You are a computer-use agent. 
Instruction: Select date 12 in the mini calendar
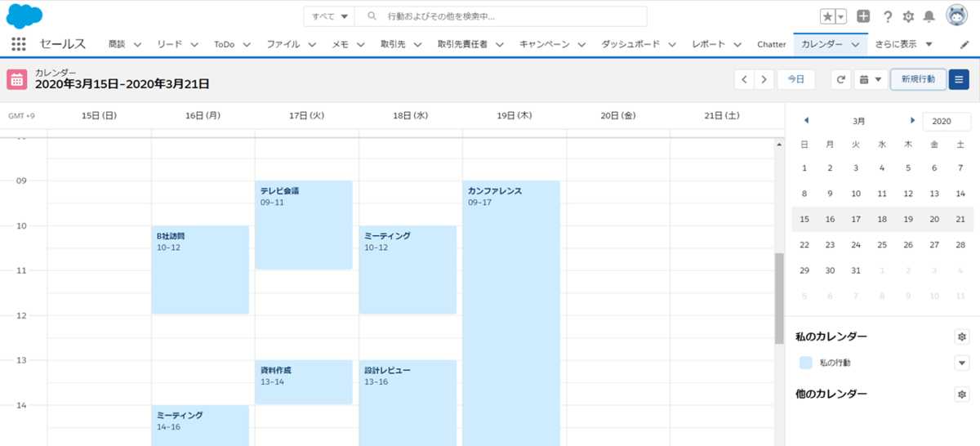tap(908, 194)
